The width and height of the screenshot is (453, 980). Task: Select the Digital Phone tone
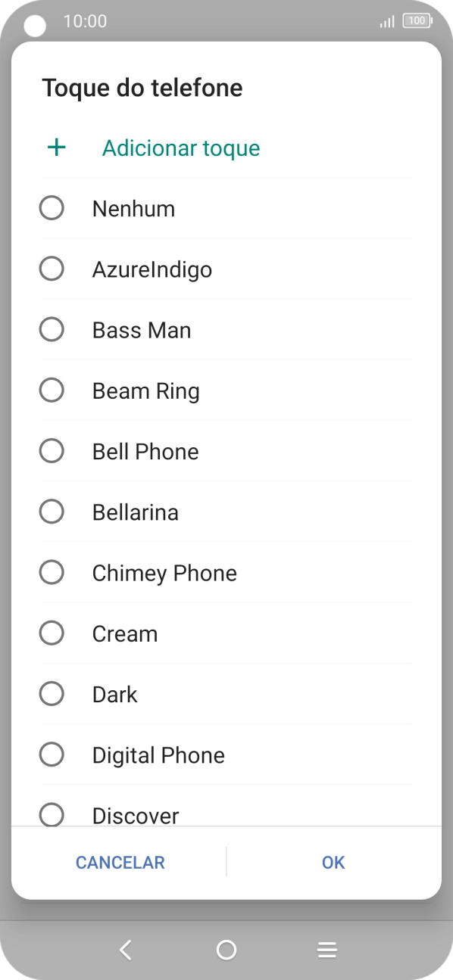point(52,754)
